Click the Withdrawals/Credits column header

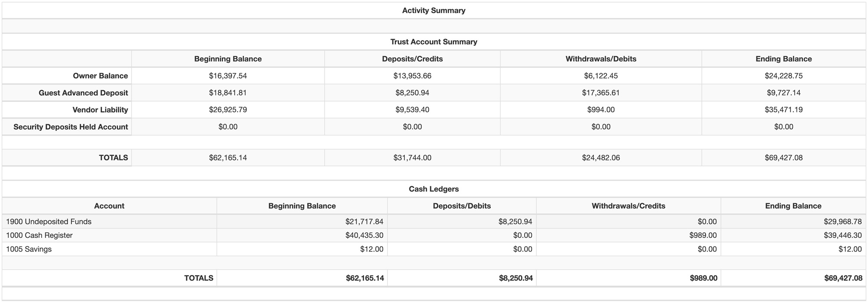(628, 206)
